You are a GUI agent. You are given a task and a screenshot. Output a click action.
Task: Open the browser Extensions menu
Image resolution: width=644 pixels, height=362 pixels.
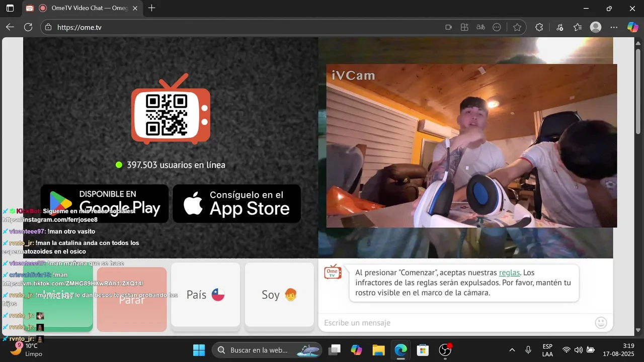[x=539, y=28]
